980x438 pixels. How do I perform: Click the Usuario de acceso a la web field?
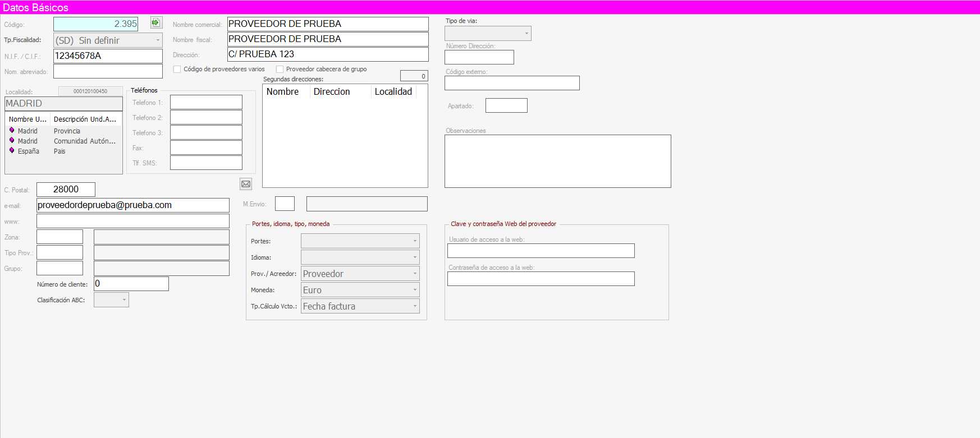point(541,251)
